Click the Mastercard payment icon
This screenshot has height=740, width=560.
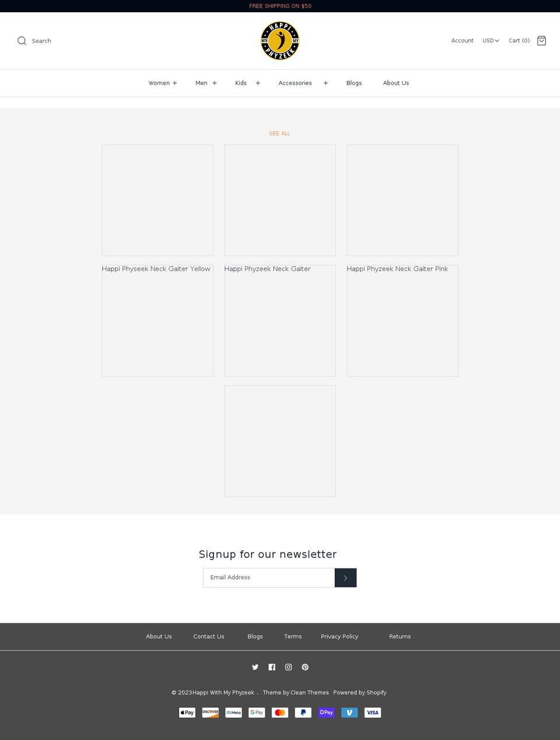[x=280, y=713]
